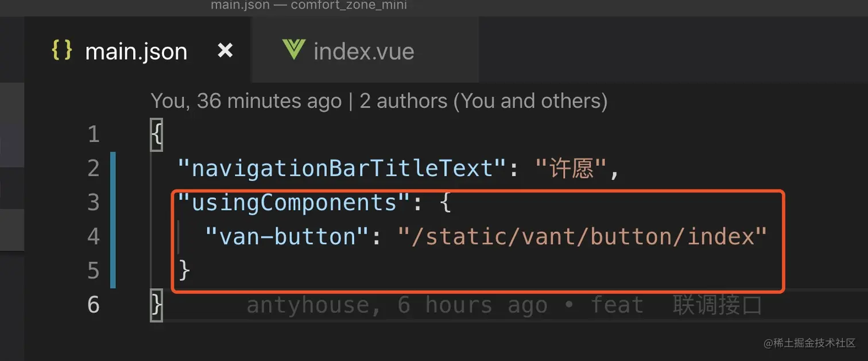Switch to the index.vue tab

[x=363, y=52]
